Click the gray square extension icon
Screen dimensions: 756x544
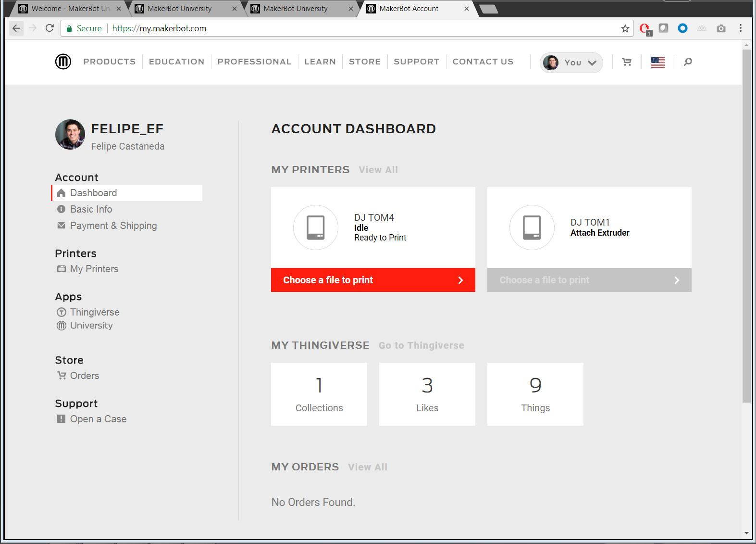pos(663,28)
